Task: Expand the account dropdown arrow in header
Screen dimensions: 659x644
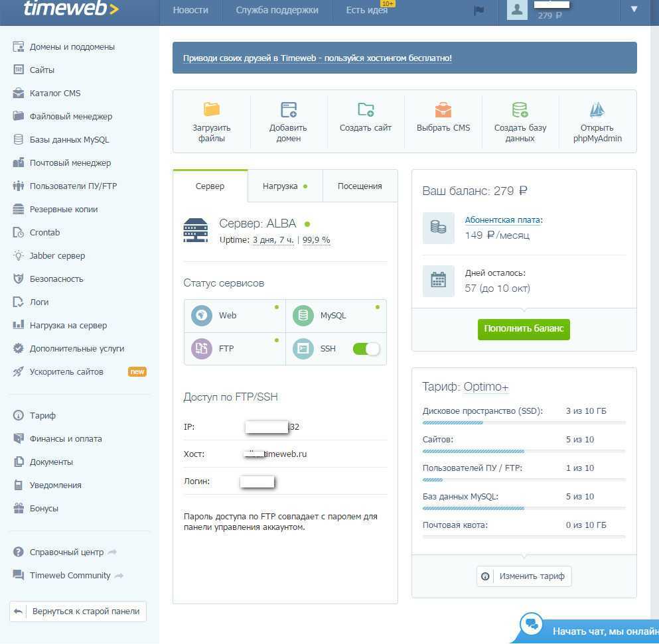Action: click(634, 9)
